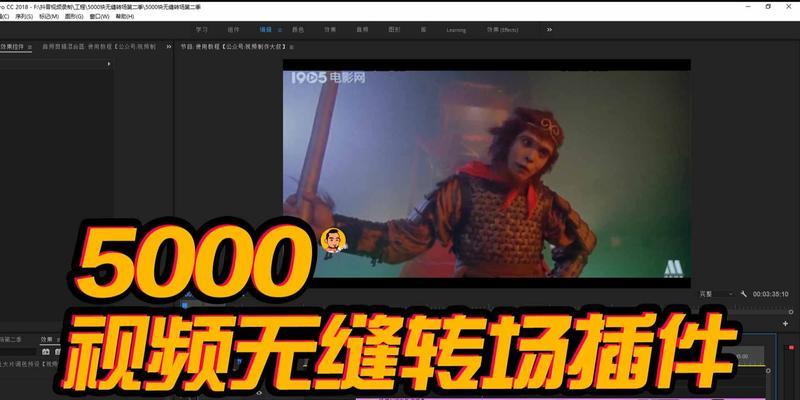
Task: Click the 00:03:35:10 duration timecode
Action: coord(770,294)
